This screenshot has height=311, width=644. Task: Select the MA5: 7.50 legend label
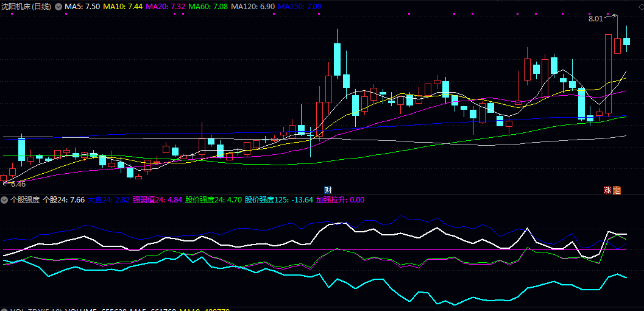tap(83, 7)
